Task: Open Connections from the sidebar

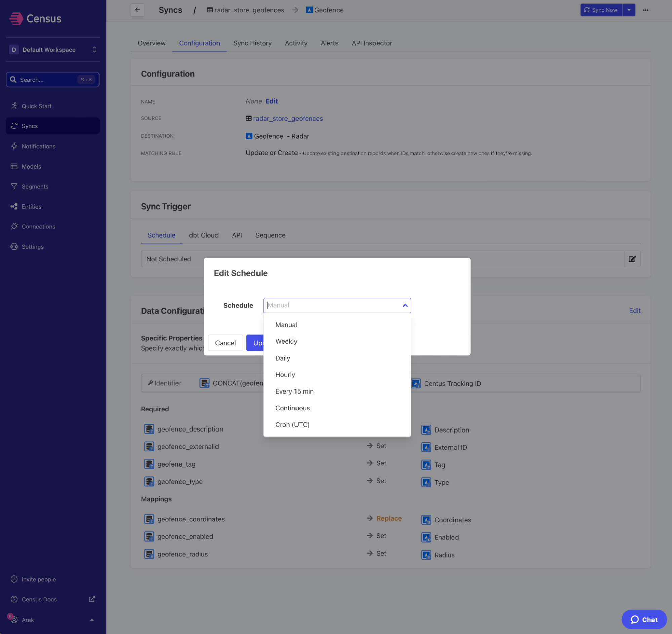Action: click(38, 226)
